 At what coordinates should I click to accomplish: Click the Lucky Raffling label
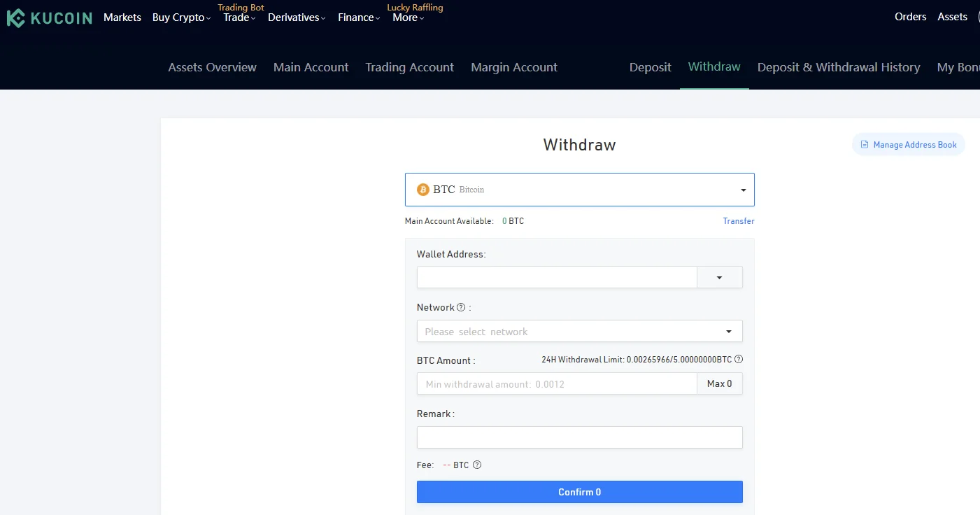click(416, 8)
